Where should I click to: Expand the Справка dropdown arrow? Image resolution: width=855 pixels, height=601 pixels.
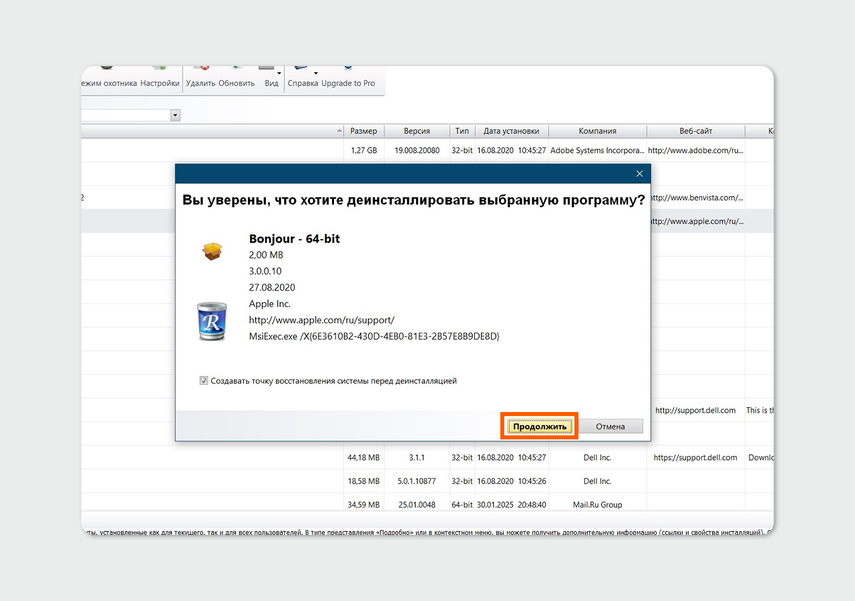point(316,72)
